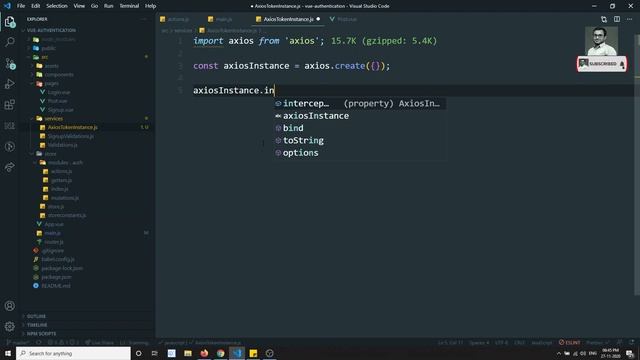Viewport: 640px width, 360px height.
Task: Click the Windows Start button
Action: pos(8,353)
